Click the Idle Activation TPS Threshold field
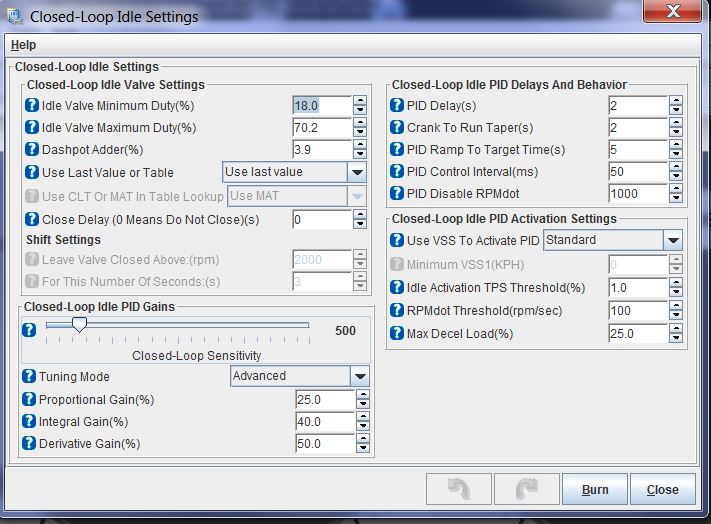The width and height of the screenshot is (711, 524). [638, 287]
